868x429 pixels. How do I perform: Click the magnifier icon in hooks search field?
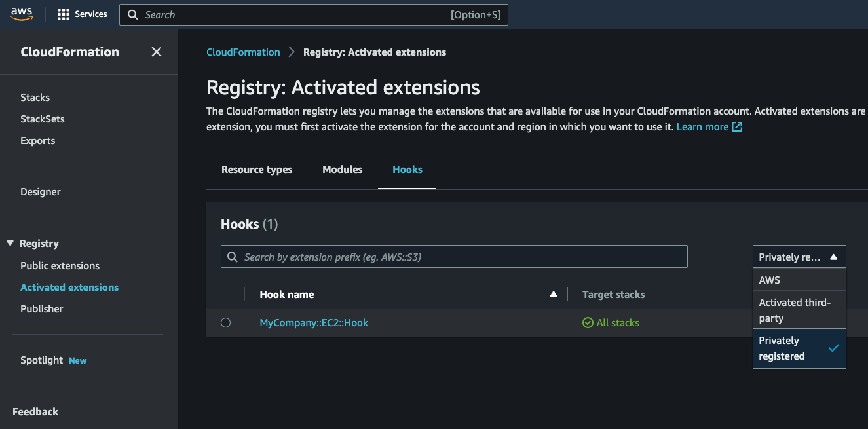coord(232,257)
